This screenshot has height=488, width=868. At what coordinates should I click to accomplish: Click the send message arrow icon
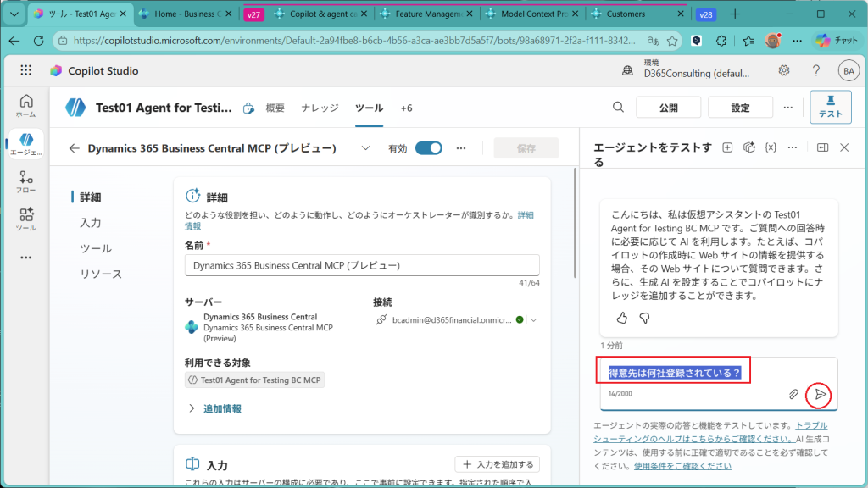820,394
